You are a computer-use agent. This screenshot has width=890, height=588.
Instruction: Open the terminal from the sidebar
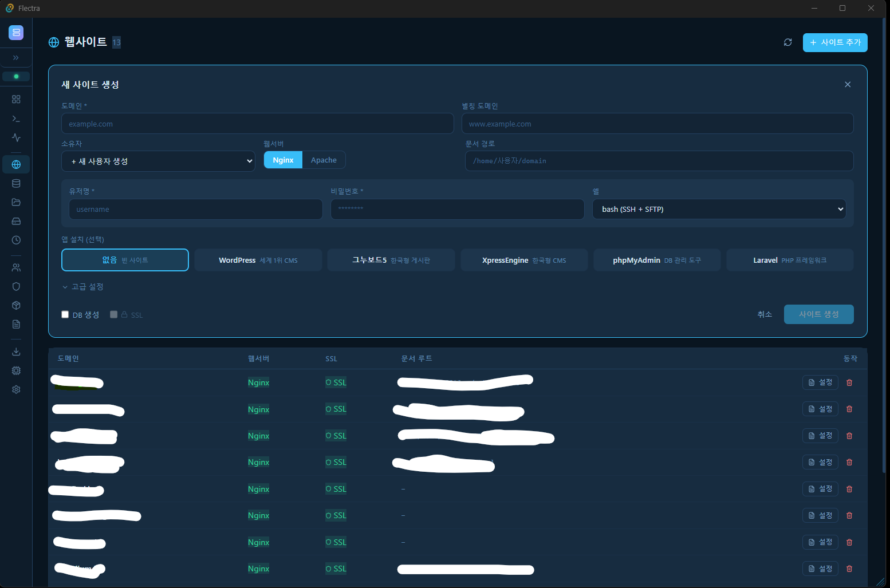[16, 119]
